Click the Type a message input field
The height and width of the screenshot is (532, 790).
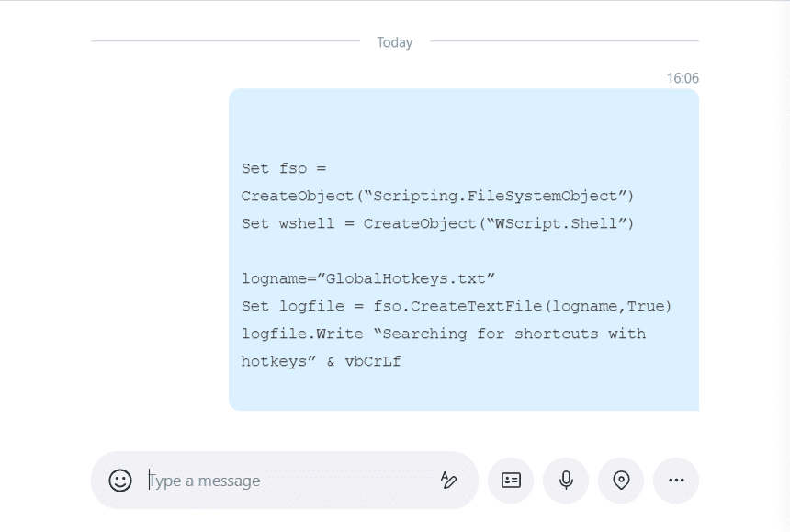click(x=220, y=480)
